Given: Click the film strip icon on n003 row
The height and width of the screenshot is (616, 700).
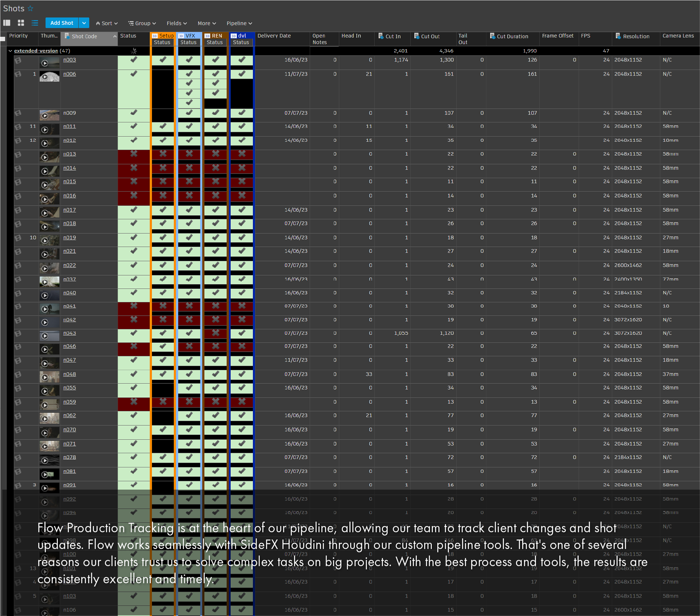Looking at the screenshot, I should [18, 61].
